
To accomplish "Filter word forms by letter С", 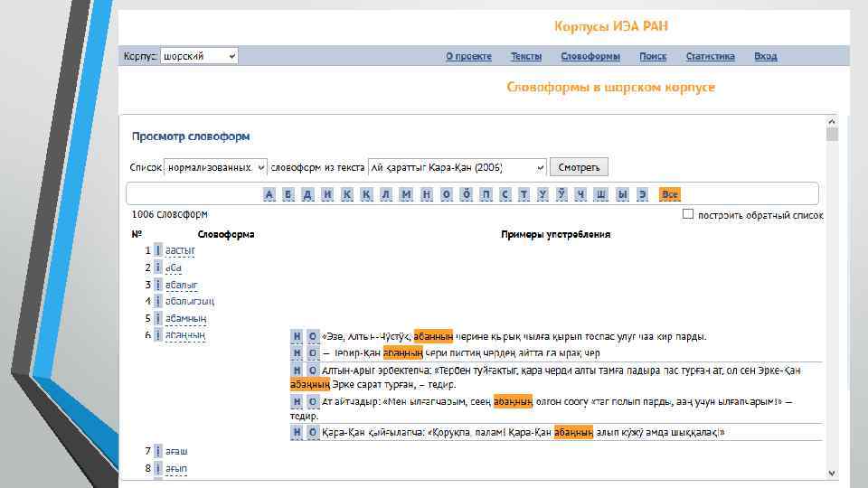I will coord(505,194).
